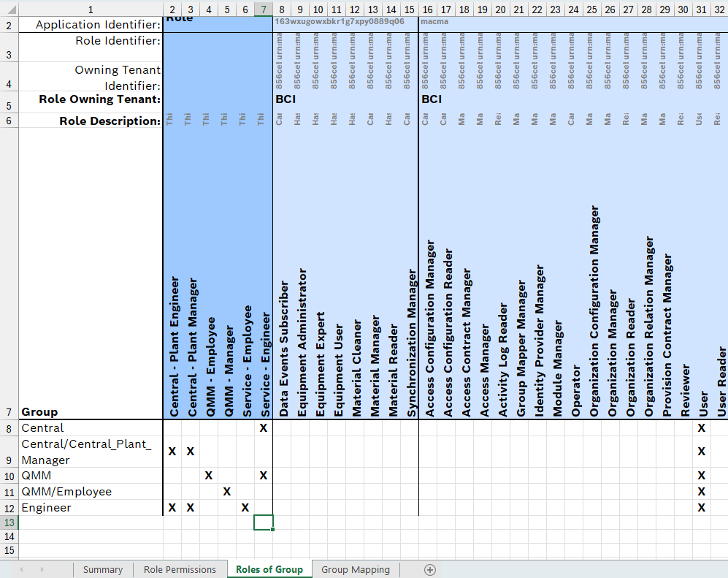Select row 13 header
The width and height of the screenshot is (728, 578).
pos(9,522)
